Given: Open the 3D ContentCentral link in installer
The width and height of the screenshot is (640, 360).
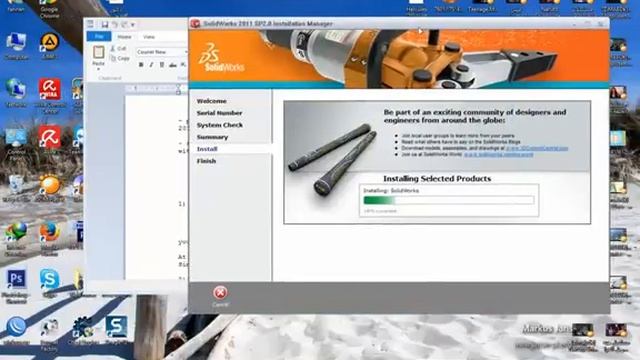Looking at the screenshot, I should [537, 148].
